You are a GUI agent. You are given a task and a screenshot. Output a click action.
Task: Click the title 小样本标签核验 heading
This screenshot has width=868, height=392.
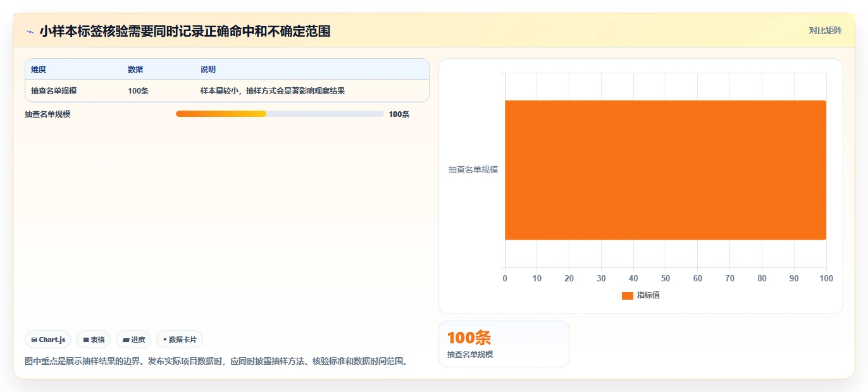tap(185, 31)
